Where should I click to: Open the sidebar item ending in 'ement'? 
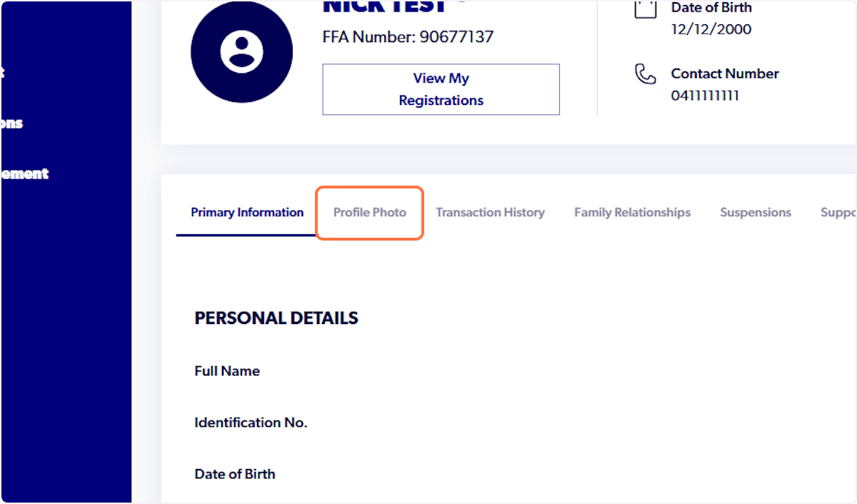coord(24,173)
